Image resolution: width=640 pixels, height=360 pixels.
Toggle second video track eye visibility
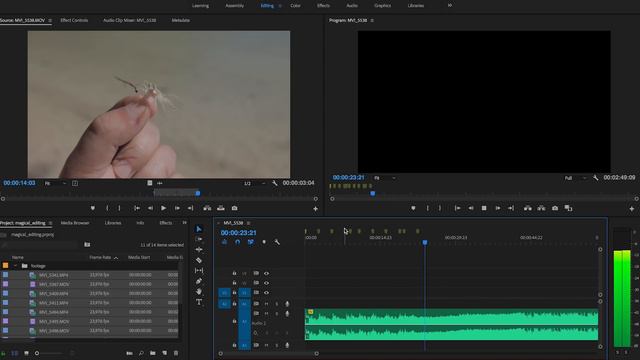point(266,283)
